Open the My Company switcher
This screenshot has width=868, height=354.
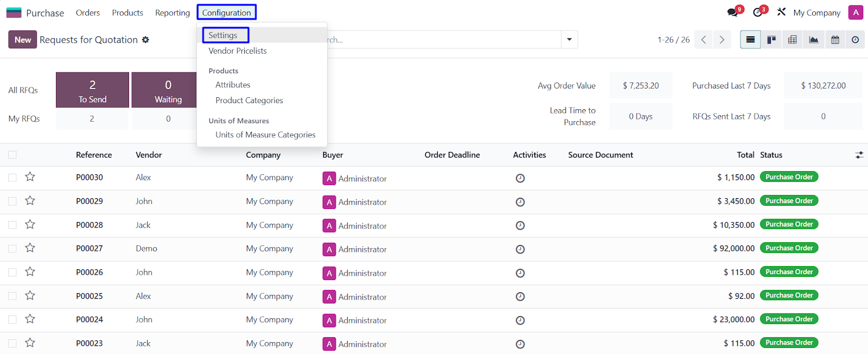click(x=816, y=12)
